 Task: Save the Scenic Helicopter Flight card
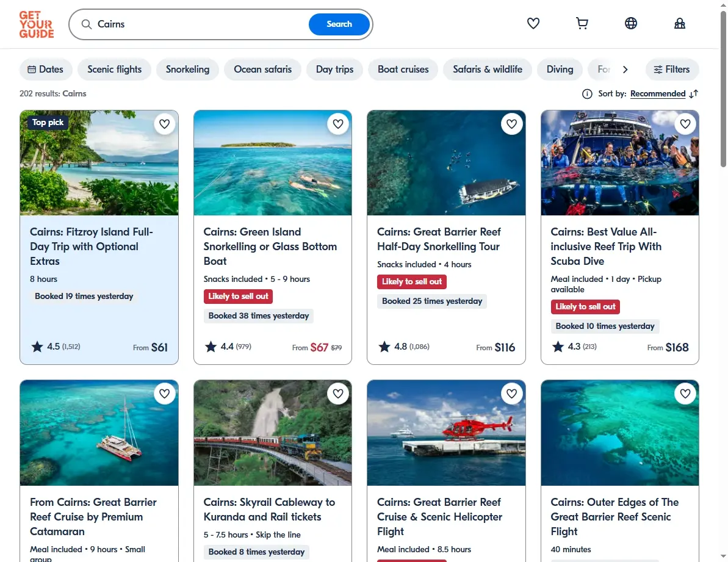[x=511, y=394]
